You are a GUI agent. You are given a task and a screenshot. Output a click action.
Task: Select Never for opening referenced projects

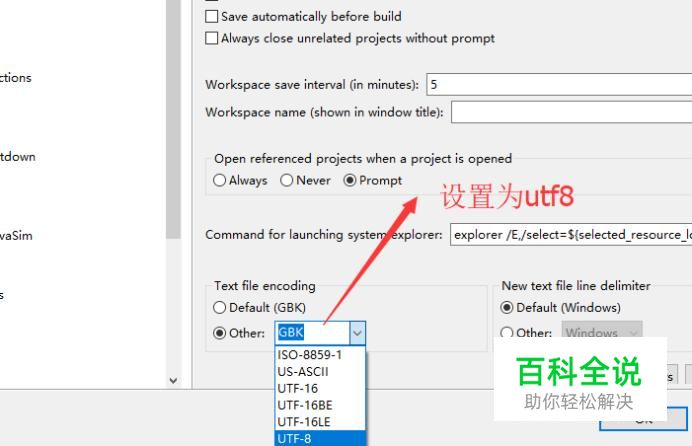286,180
